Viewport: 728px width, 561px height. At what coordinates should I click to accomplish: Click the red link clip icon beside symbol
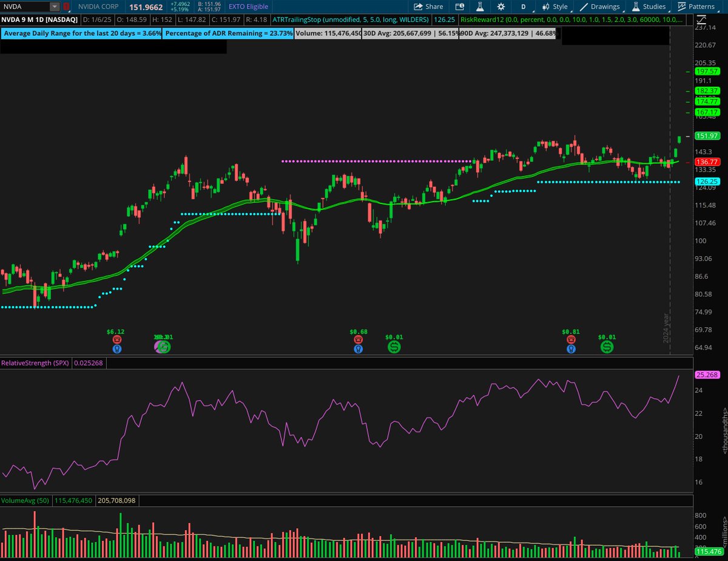coord(66,7)
